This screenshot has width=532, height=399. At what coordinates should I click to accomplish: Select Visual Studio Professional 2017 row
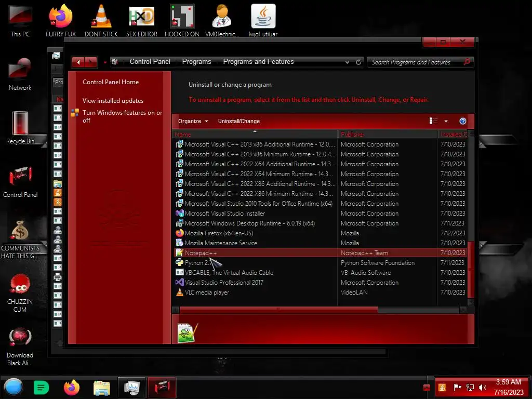point(320,282)
